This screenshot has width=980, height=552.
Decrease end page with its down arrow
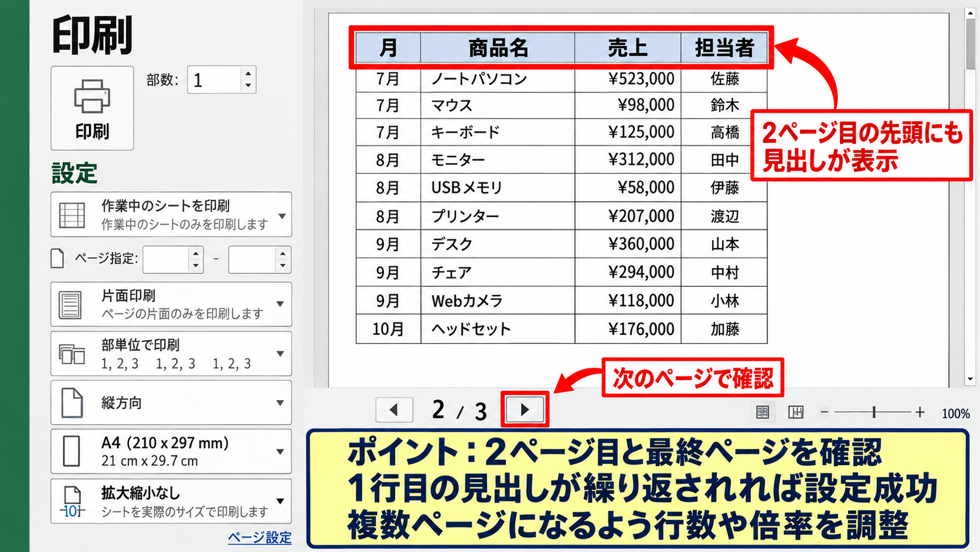point(283,266)
